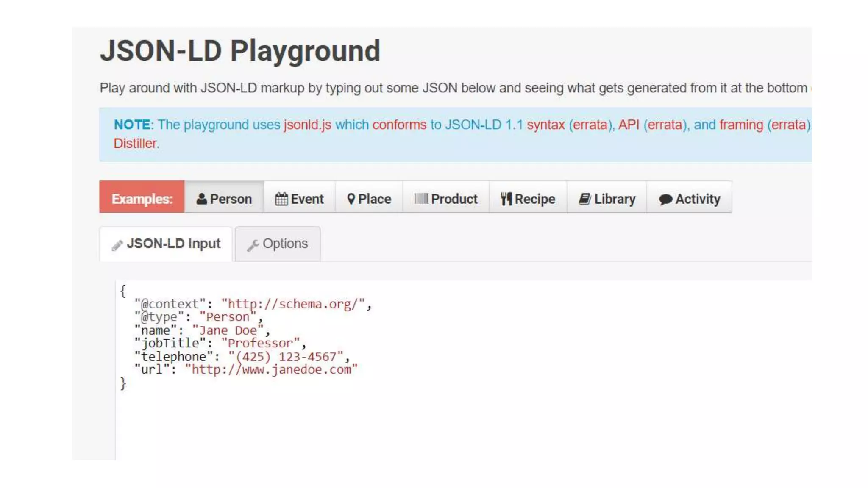868x488 pixels.
Task: Click the cutlery Recipe icon
Action: coord(506,199)
